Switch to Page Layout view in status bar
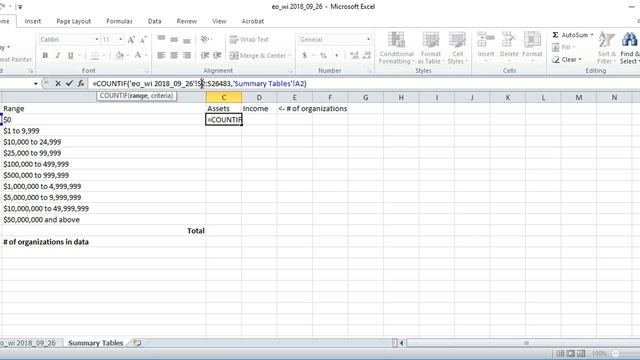This screenshot has width=640, height=360. coord(571,353)
